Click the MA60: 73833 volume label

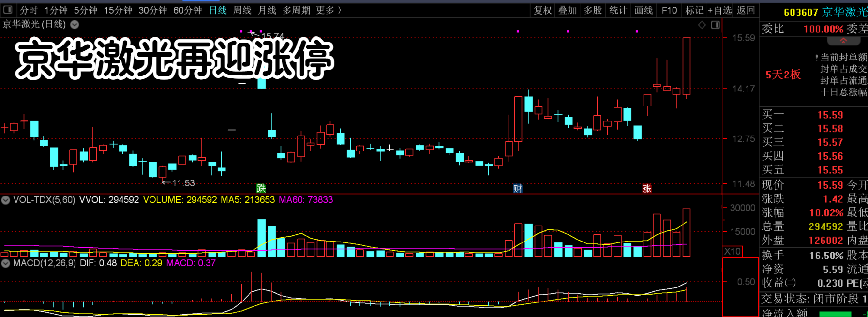pyautogui.click(x=306, y=200)
